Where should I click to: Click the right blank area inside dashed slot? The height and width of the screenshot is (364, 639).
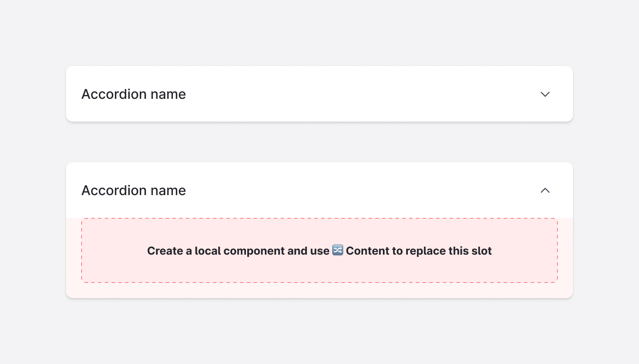click(x=526, y=251)
